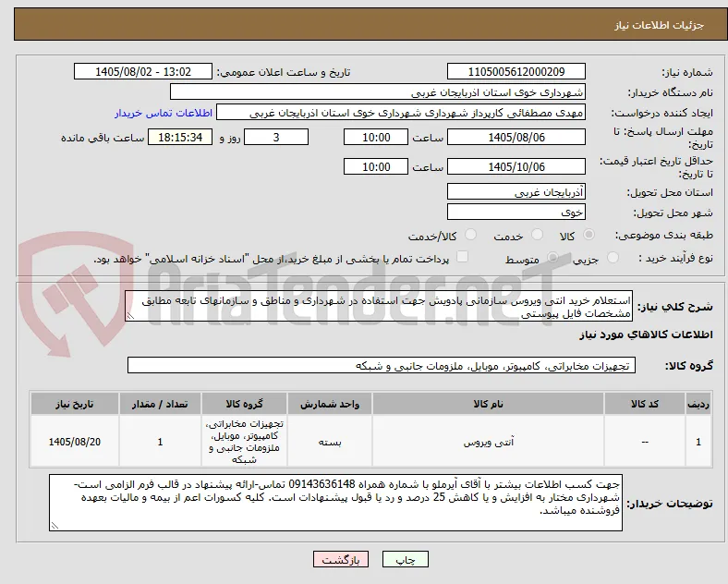Click the تاریخ نیاز column header
This screenshot has height=584, width=728.
(x=75, y=404)
